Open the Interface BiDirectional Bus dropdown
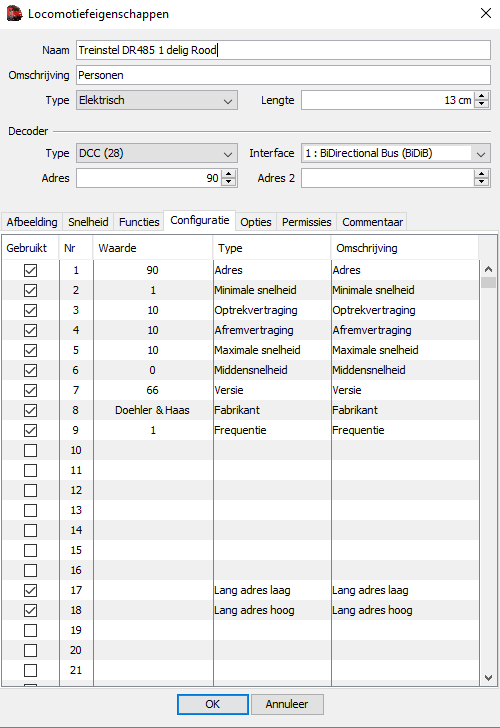500x728 pixels. [396, 153]
